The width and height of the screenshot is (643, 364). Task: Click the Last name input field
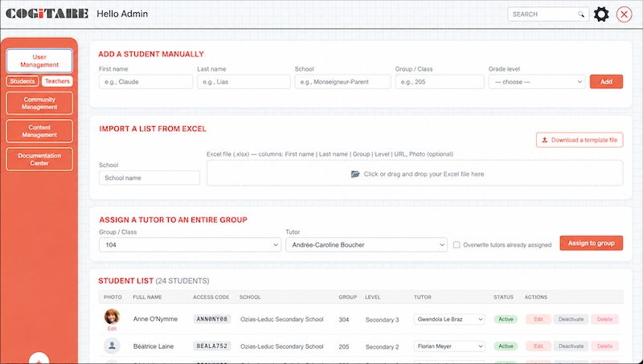(244, 82)
